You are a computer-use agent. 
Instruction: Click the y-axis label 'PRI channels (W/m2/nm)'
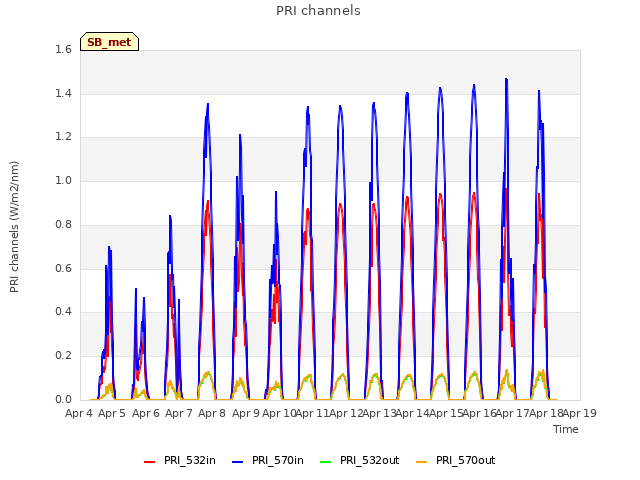(x=14, y=227)
